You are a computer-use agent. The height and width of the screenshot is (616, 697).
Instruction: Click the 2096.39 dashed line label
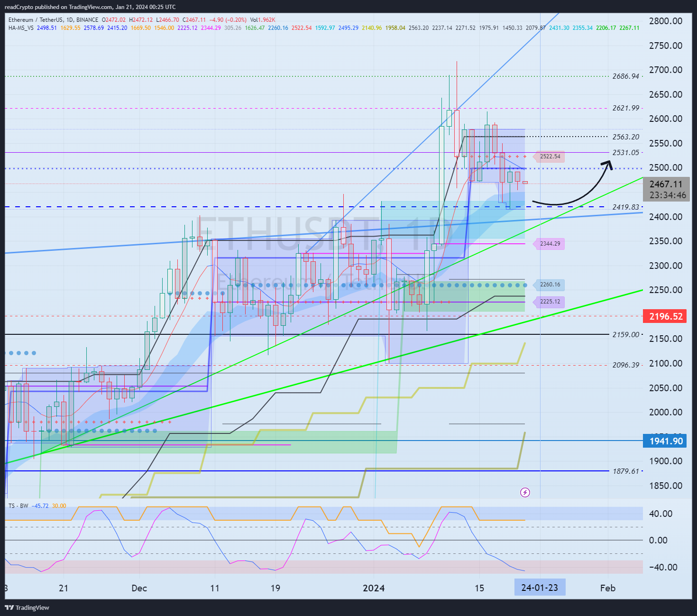click(x=626, y=365)
